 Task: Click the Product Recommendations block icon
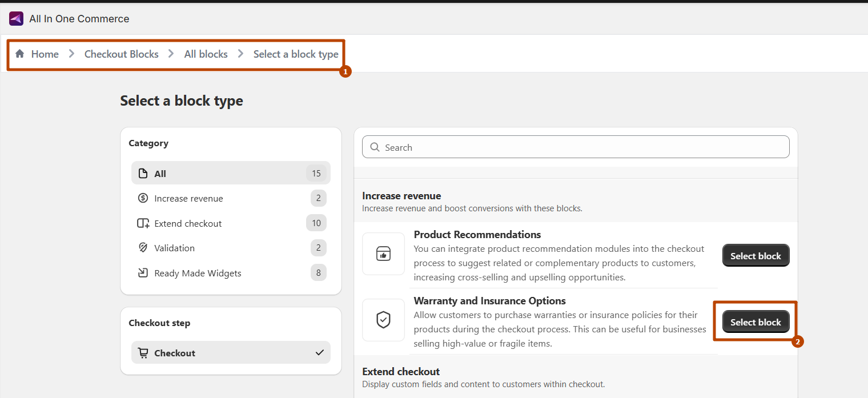[383, 254]
